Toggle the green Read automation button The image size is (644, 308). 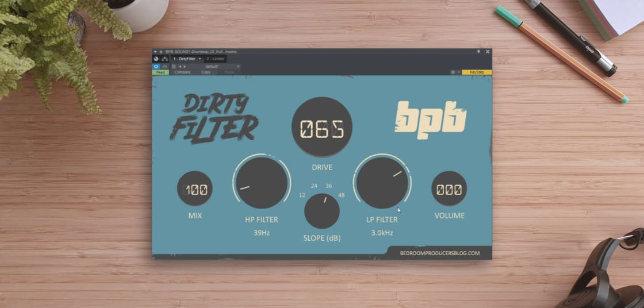point(160,72)
